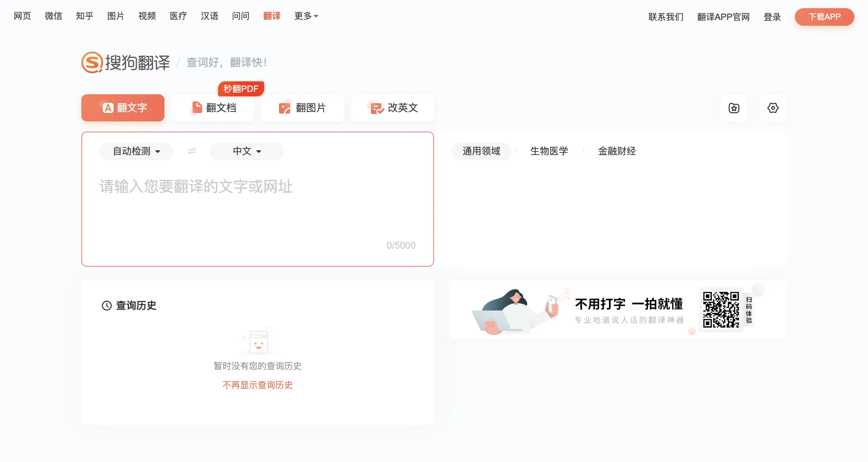This screenshot has width=868, height=462.
Task: Click the clock icon beside 查询历史
Action: tap(107, 306)
